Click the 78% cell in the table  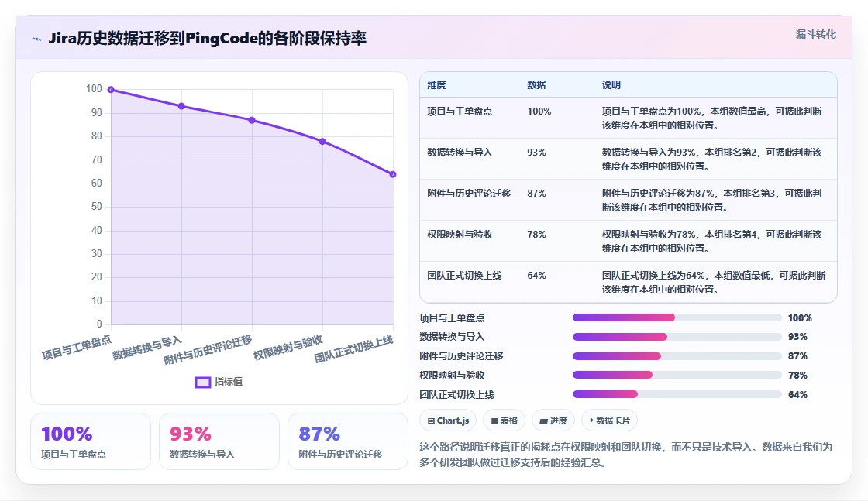[536, 235]
